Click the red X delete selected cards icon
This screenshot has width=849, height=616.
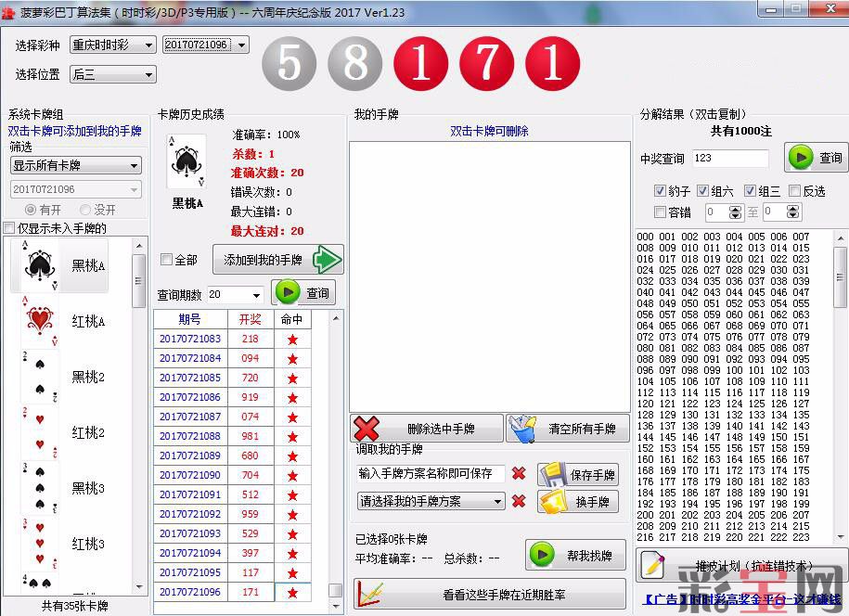pyautogui.click(x=367, y=429)
